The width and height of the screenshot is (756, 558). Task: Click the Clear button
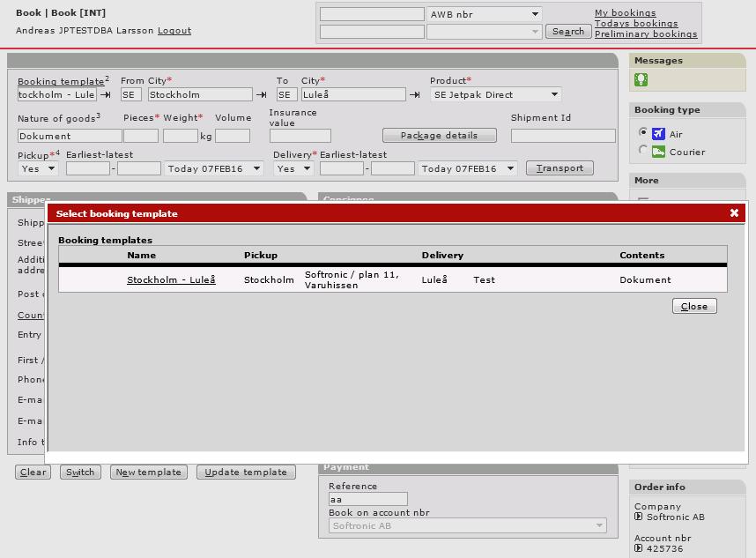(33, 472)
